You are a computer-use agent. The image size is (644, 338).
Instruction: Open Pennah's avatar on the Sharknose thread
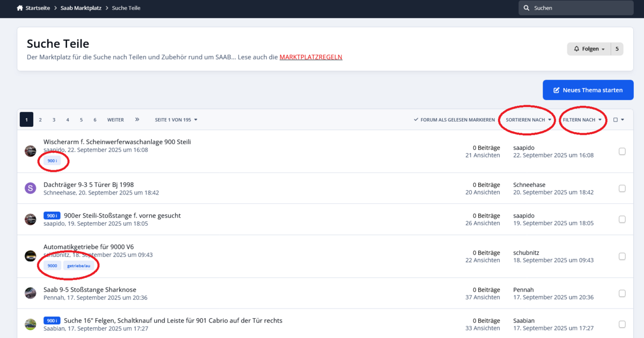[31, 293]
